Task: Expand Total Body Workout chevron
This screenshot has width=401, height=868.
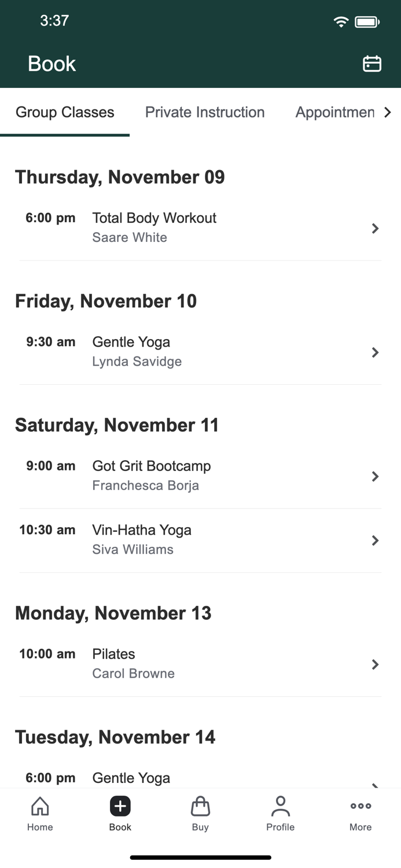Action: coord(375,229)
